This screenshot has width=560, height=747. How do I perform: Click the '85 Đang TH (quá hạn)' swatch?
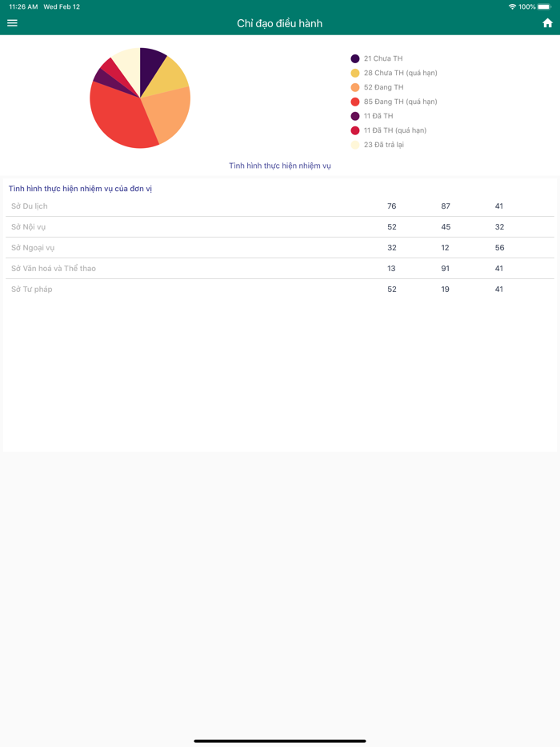click(x=355, y=102)
